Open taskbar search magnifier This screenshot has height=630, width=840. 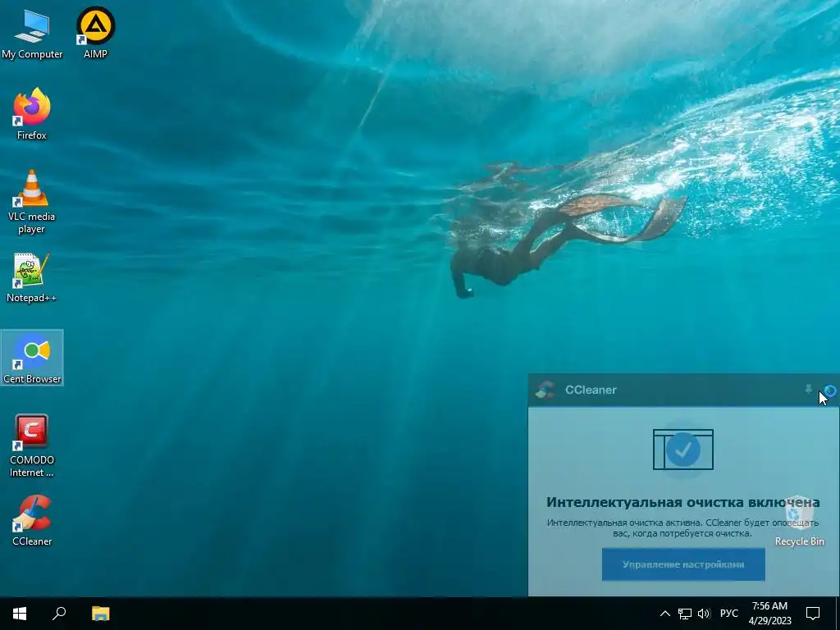(x=59, y=614)
